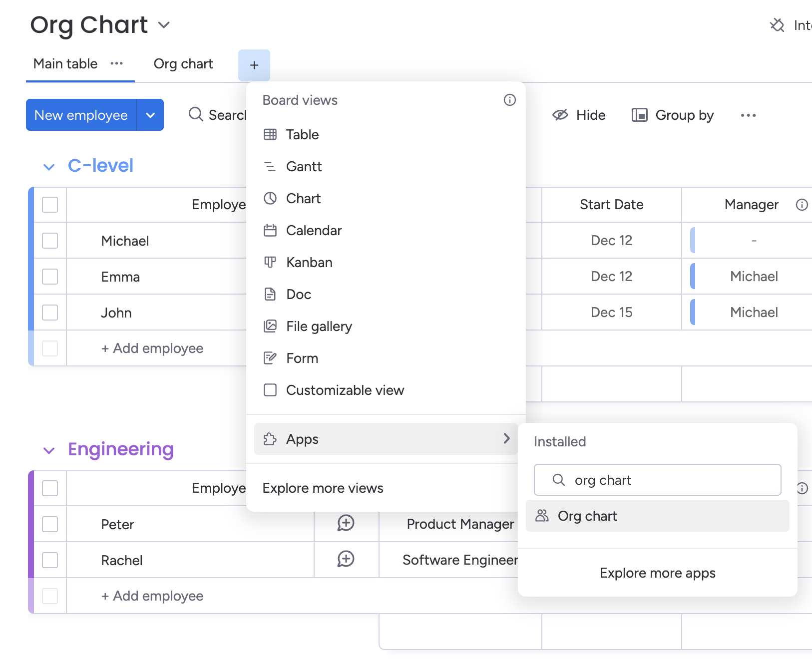Open Main table tab three-dots menu
Image resolution: width=812 pixels, height=663 pixels.
click(x=116, y=63)
